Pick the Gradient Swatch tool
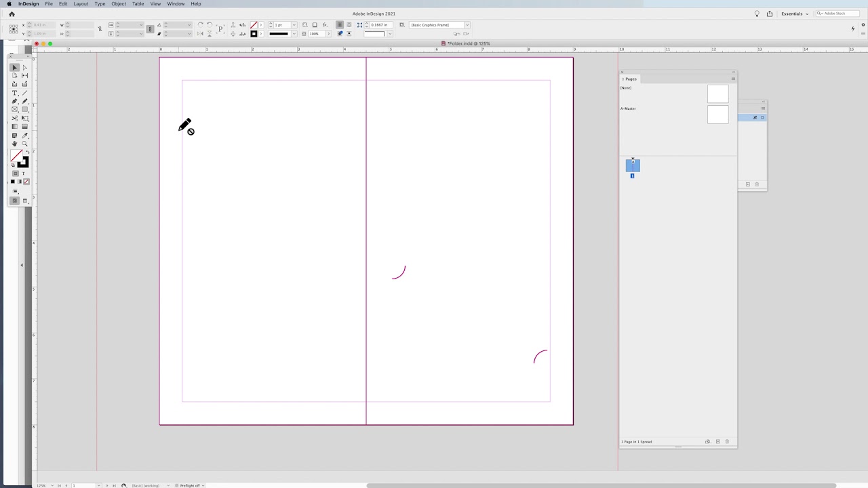This screenshot has width=868, height=488. pos(14,127)
